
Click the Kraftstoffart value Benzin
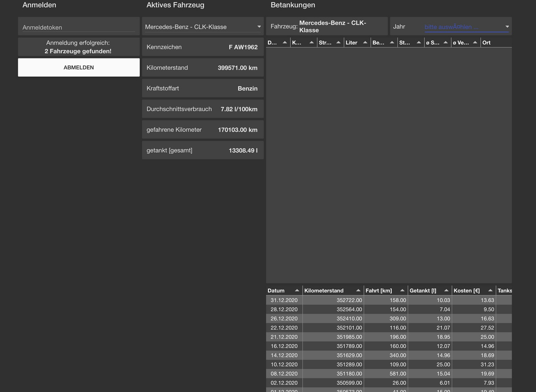point(247,88)
